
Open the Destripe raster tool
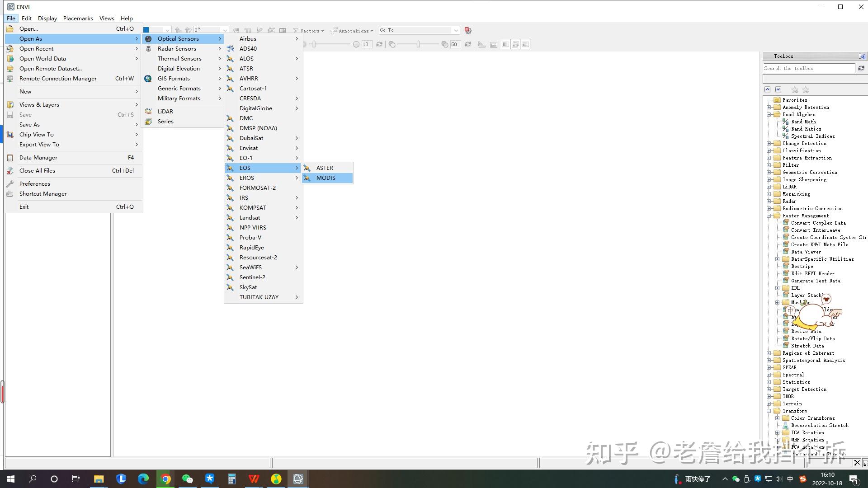802,266
